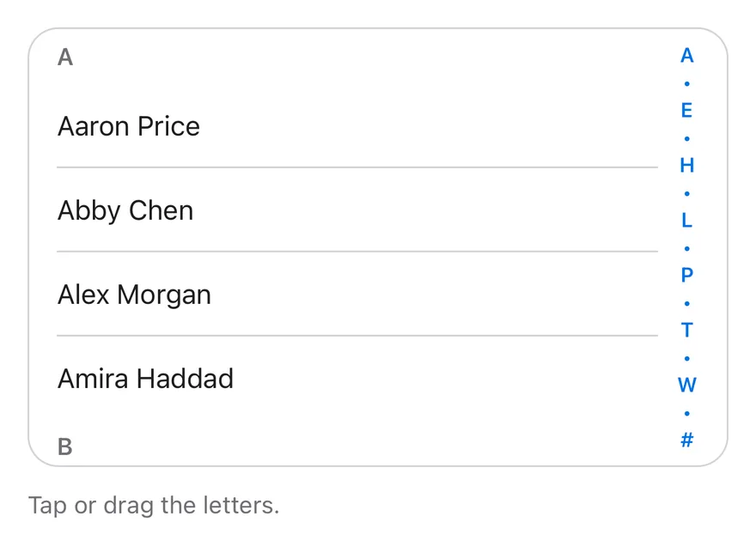Tap H in the alphabet index
Image resolution: width=756 pixels, height=559 pixels.
pyautogui.click(x=687, y=165)
